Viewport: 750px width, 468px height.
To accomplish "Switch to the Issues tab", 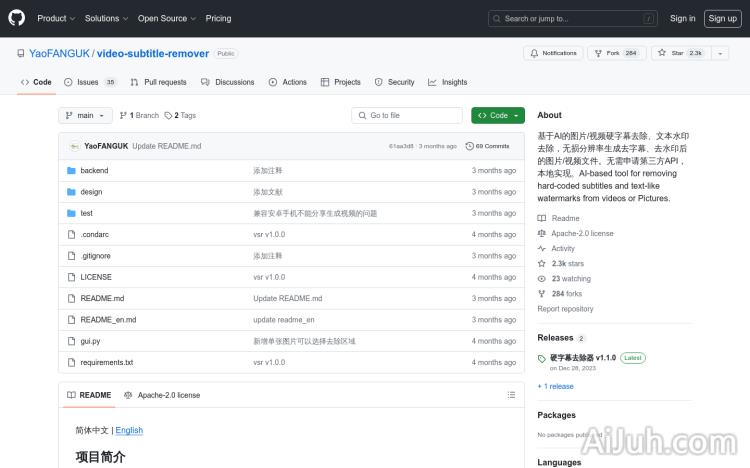I will [x=89, y=82].
